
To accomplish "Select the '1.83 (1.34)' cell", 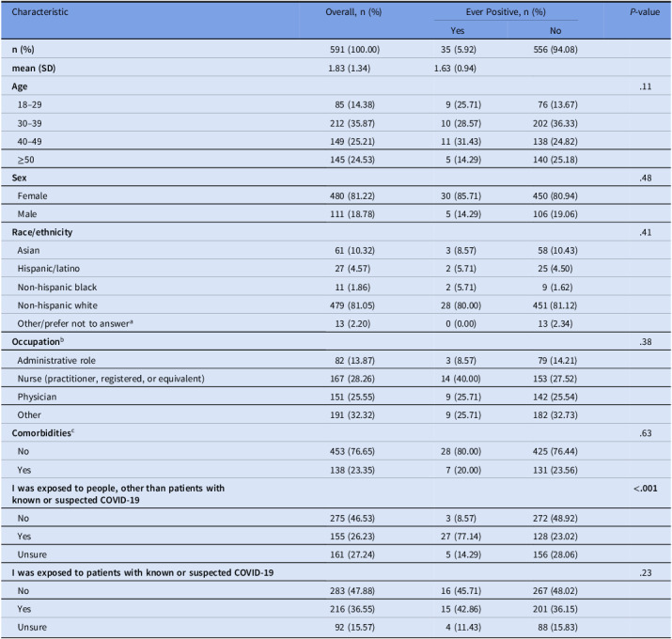I will pos(350,69).
